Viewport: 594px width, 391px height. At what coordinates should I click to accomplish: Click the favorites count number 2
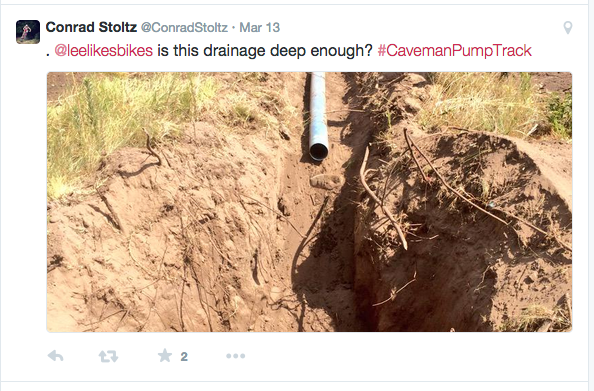(184, 357)
